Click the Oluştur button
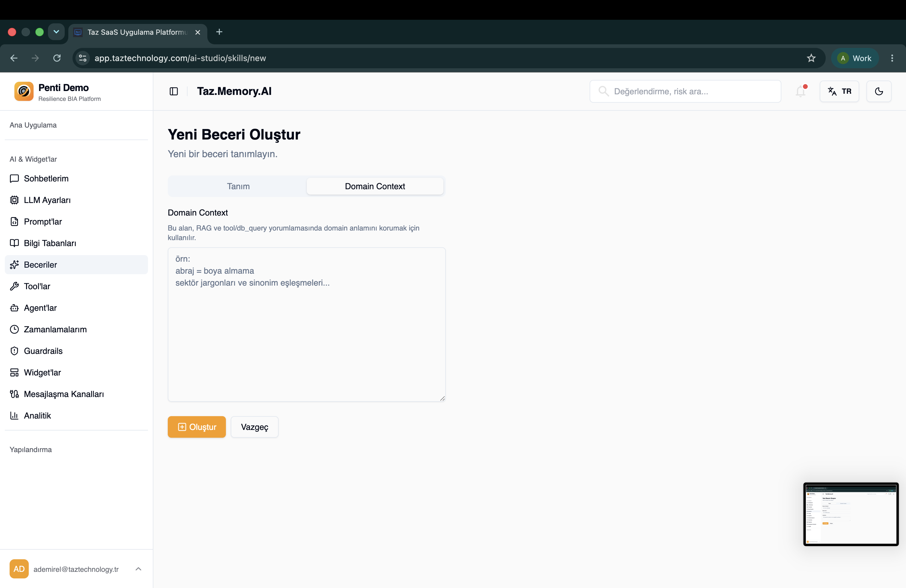Screen dimensions: 906x588 pyautogui.click(x=197, y=427)
